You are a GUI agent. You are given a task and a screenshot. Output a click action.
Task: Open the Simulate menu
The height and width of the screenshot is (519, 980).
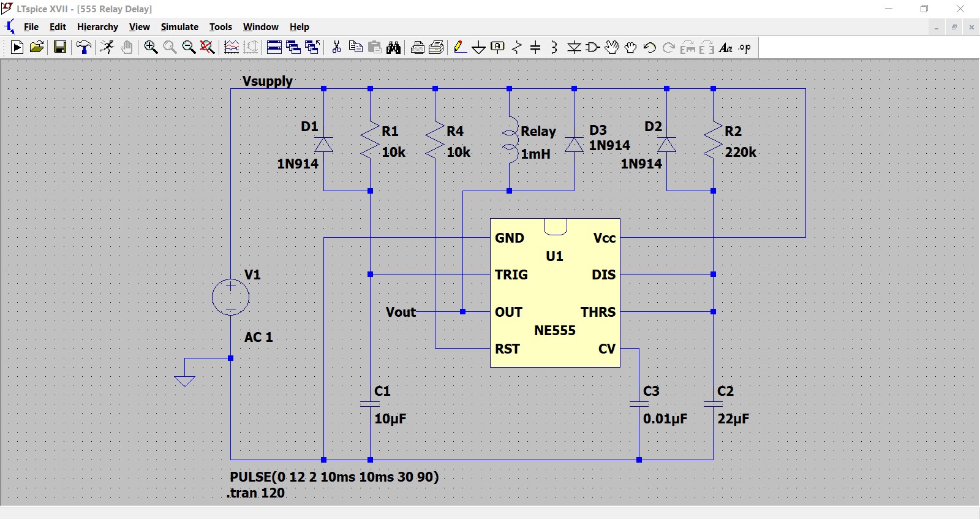pos(179,27)
